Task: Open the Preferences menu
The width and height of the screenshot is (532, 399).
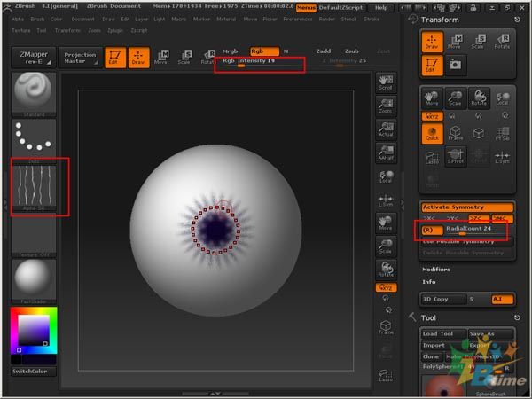Action: tap(298, 20)
